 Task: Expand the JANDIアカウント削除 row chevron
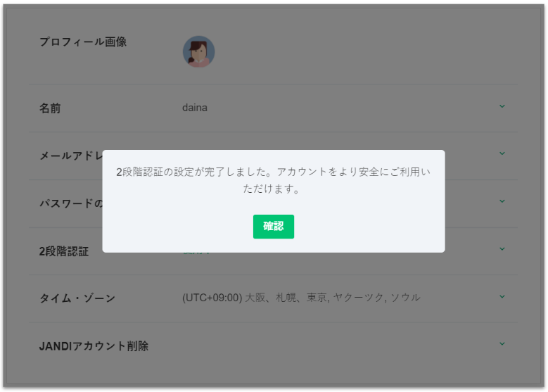[x=502, y=343]
